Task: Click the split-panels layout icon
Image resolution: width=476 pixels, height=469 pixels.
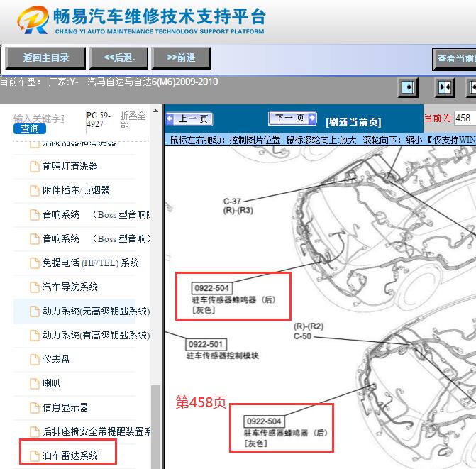Action: (x=445, y=88)
